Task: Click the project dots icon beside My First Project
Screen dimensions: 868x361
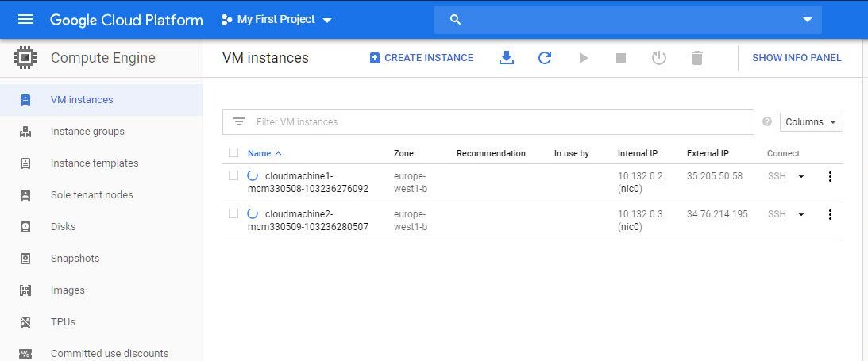Action: (226, 20)
